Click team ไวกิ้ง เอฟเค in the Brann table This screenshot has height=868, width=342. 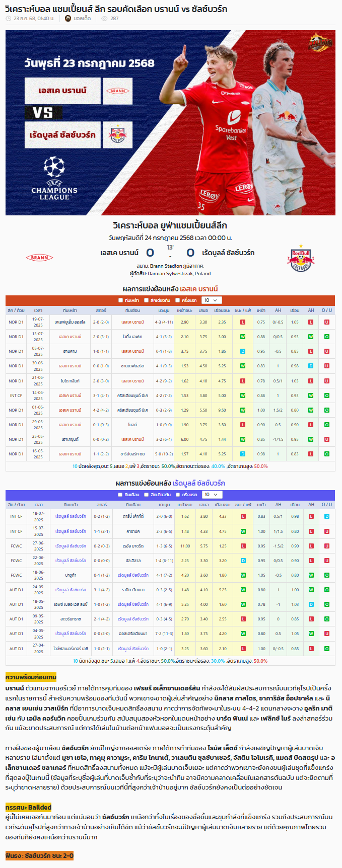point(132,337)
